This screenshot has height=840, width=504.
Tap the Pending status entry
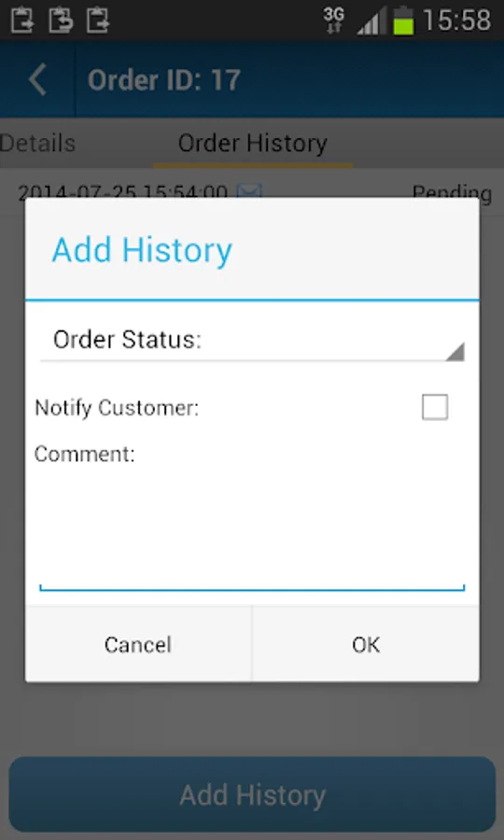[452, 191]
